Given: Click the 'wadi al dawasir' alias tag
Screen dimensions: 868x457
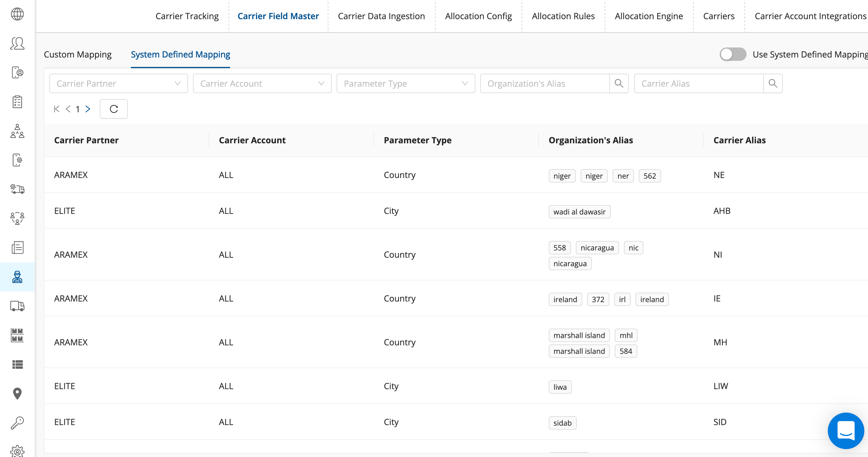Looking at the screenshot, I should click(x=579, y=212).
